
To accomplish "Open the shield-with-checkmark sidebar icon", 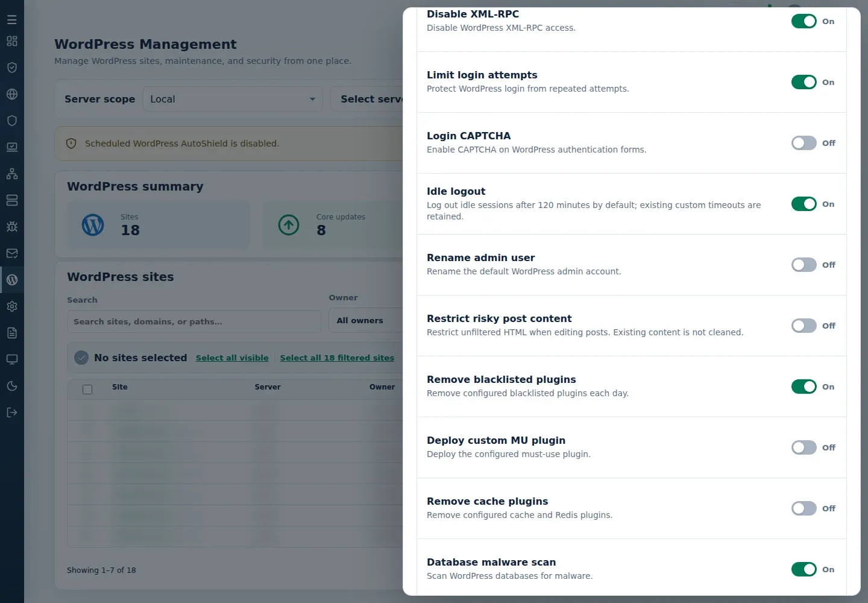I will (12, 68).
